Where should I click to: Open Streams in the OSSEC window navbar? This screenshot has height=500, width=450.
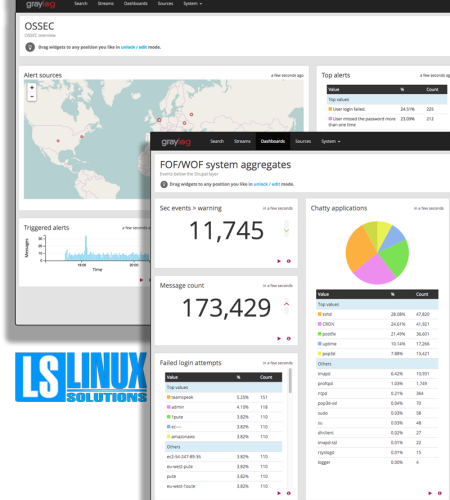click(x=106, y=3)
